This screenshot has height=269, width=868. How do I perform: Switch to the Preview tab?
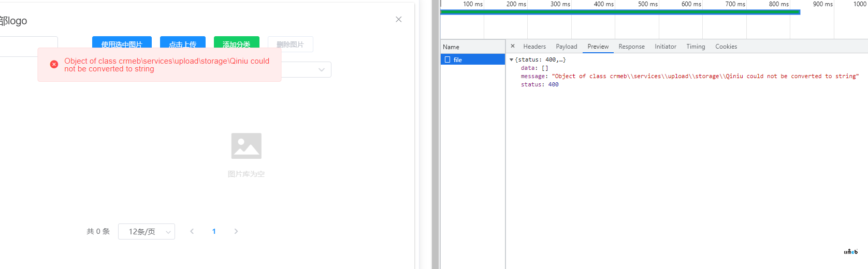click(598, 47)
